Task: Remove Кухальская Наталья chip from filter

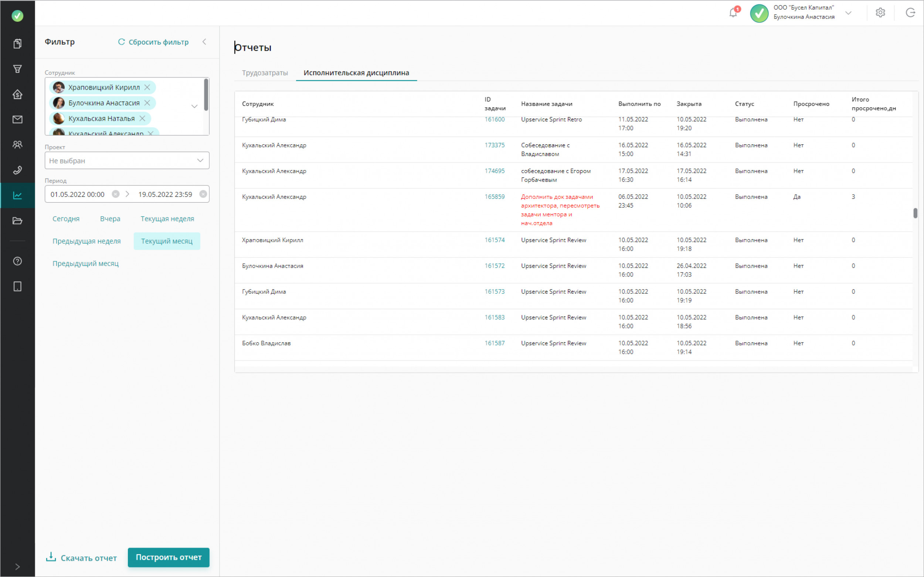Action: pos(142,118)
